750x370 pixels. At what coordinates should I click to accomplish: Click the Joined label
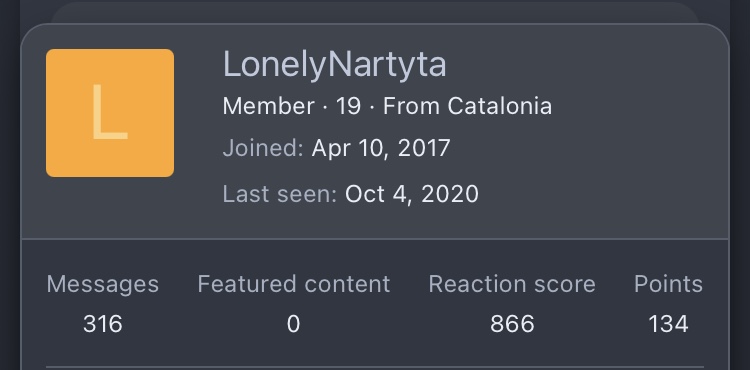pos(263,148)
